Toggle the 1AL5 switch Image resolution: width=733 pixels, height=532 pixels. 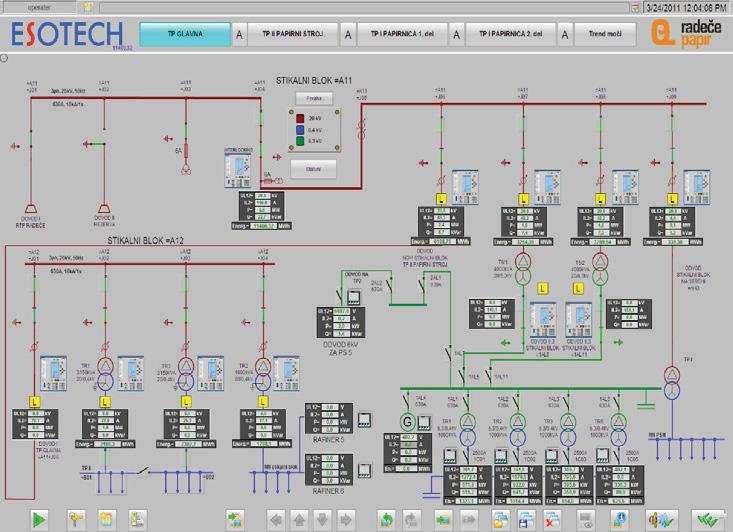462,375
